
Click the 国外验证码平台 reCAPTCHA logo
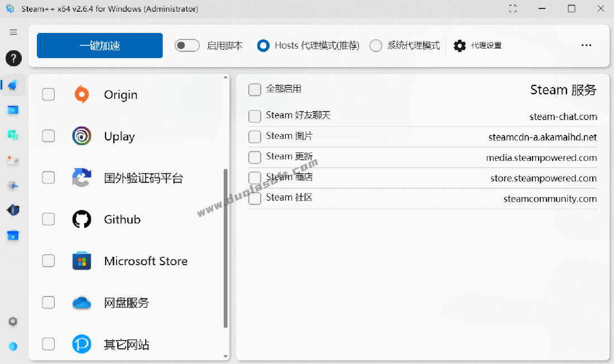[x=81, y=178]
